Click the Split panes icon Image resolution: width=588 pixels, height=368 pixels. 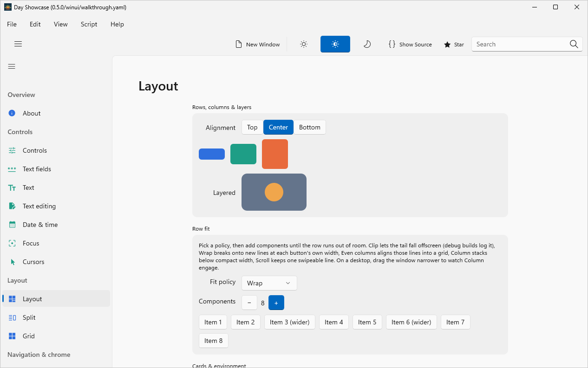click(x=12, y=317)
